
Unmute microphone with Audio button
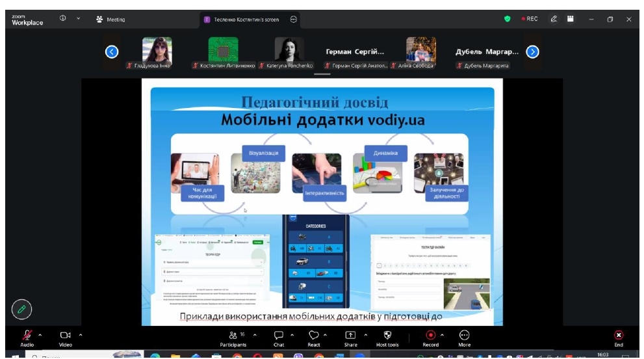pyautogui.click(x=27, y=338)
